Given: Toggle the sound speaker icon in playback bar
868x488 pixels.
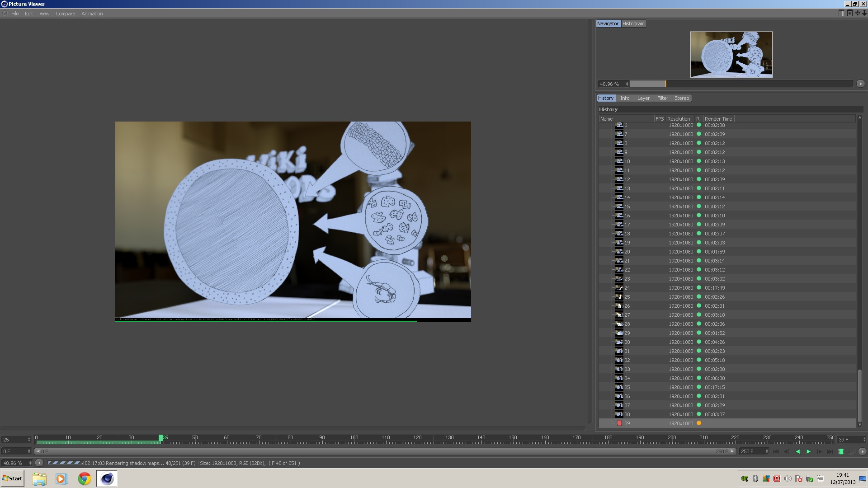Looking at the screenshot, I should pyautogui.click(x=852, y=451).
